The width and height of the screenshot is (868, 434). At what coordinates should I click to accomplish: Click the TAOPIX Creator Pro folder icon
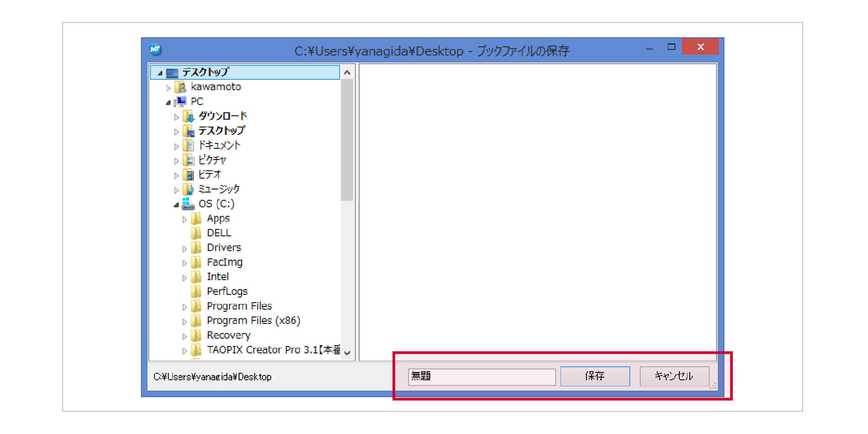[196, 350]
